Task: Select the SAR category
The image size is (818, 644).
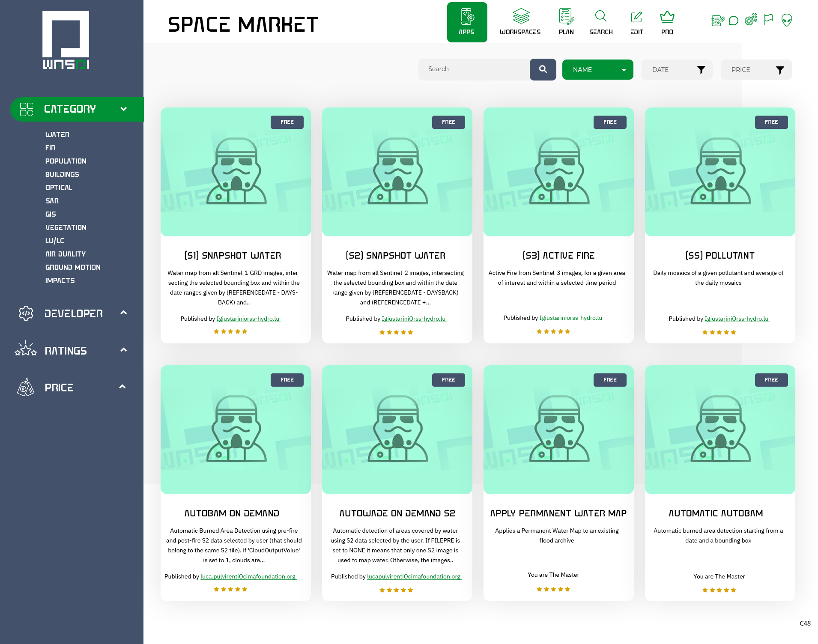Action: 52,201
